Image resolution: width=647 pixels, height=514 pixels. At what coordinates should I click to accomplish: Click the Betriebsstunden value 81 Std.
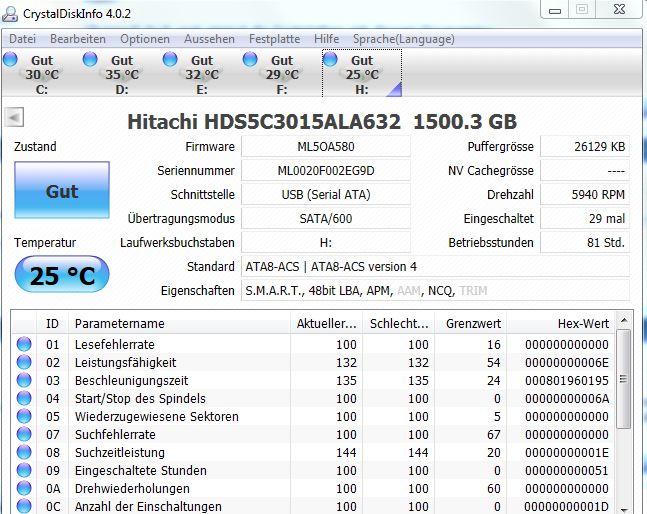point(585,243)
